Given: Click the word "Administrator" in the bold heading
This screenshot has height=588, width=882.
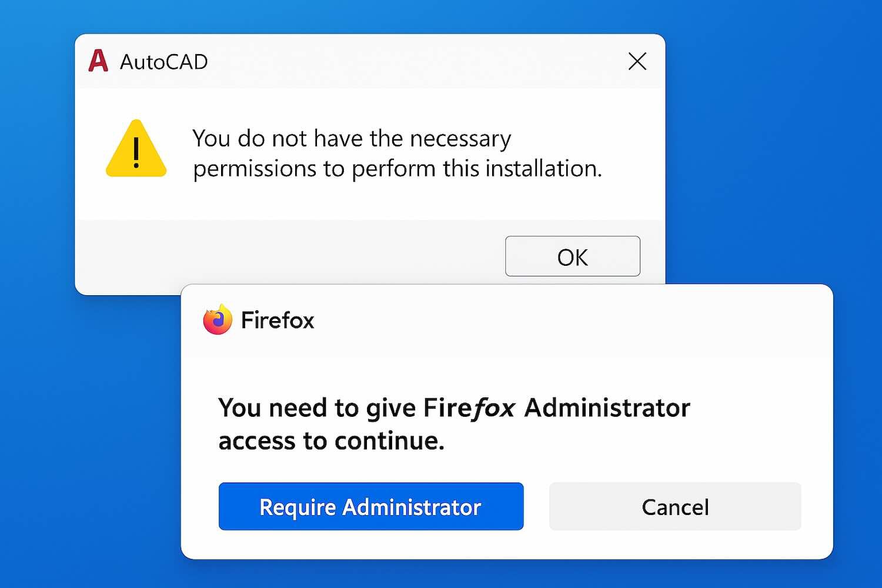Looking at the screenshot, I should (x=607, y=408).
